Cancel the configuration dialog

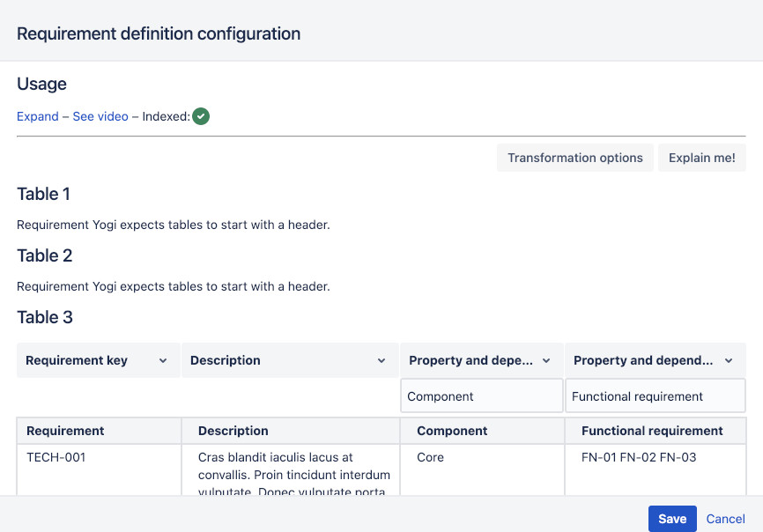pyautogui.click(x=726, y=519)
